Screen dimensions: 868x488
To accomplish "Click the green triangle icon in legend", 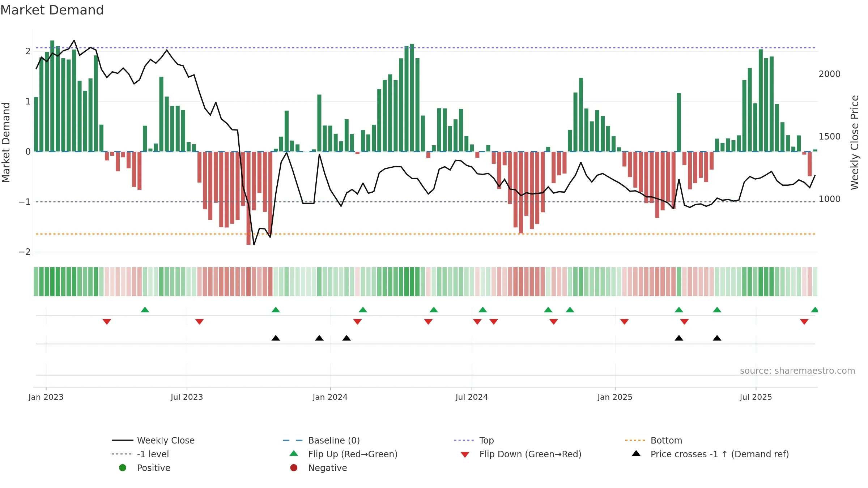I will coord(294,453).
